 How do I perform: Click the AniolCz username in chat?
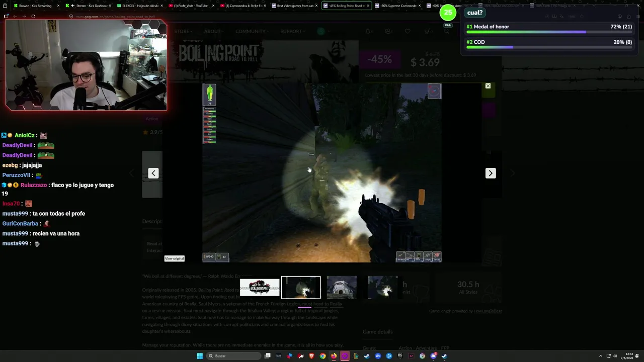(25, 135)
